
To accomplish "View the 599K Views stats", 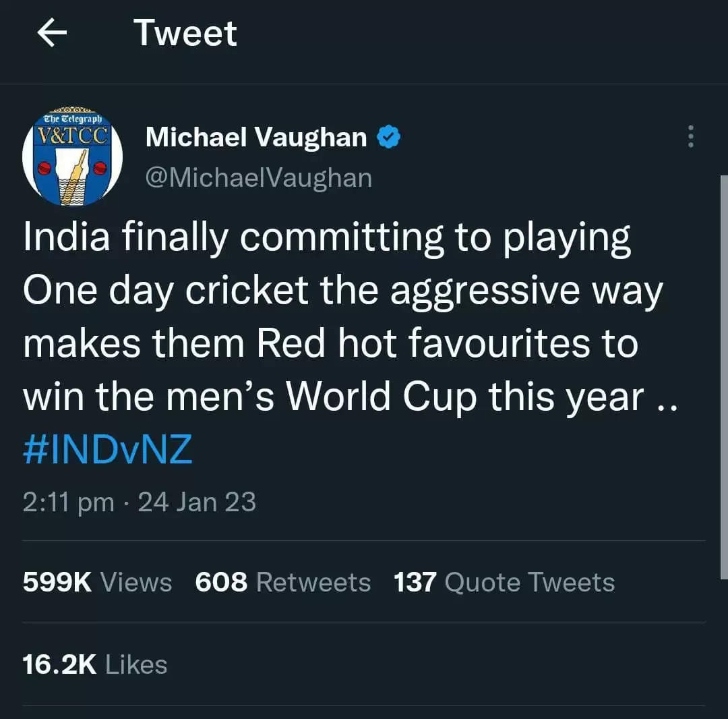I will pos(97,581).
